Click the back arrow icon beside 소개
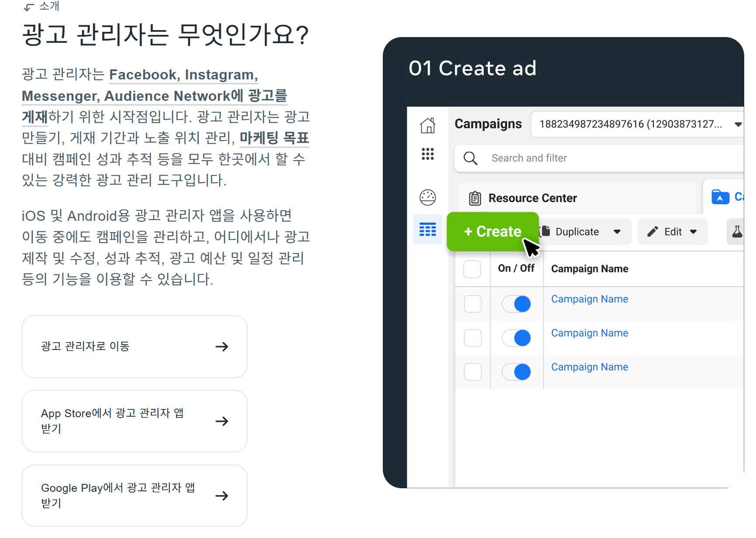This screenshot has height=538, width=756. (x=29, y=7)
